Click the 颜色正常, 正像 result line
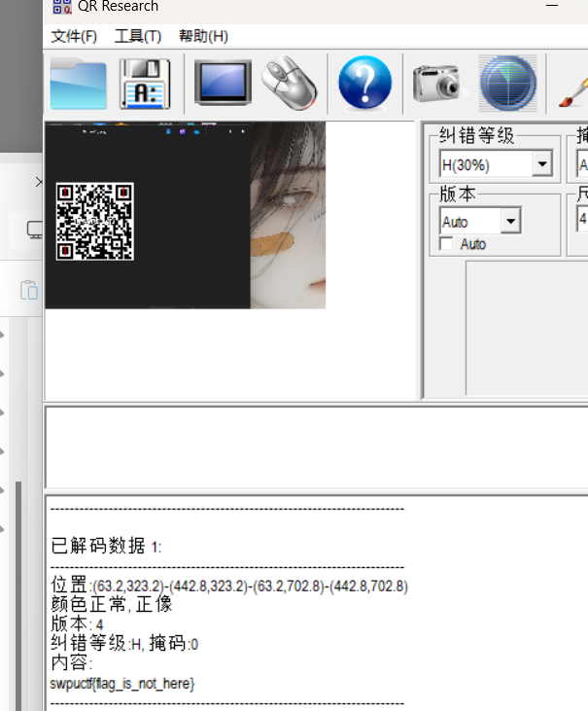This screenshot has width=588, height=711. [112, 604]
